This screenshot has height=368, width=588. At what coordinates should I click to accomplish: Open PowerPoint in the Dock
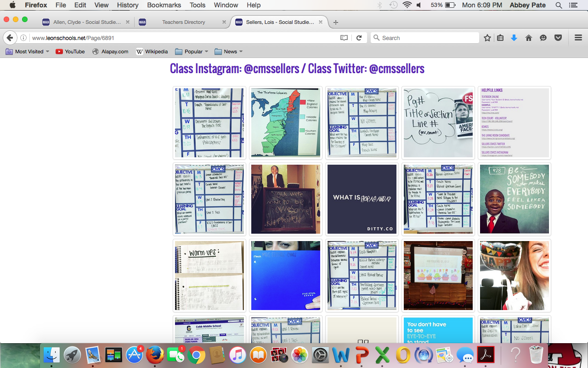point(362,355)
